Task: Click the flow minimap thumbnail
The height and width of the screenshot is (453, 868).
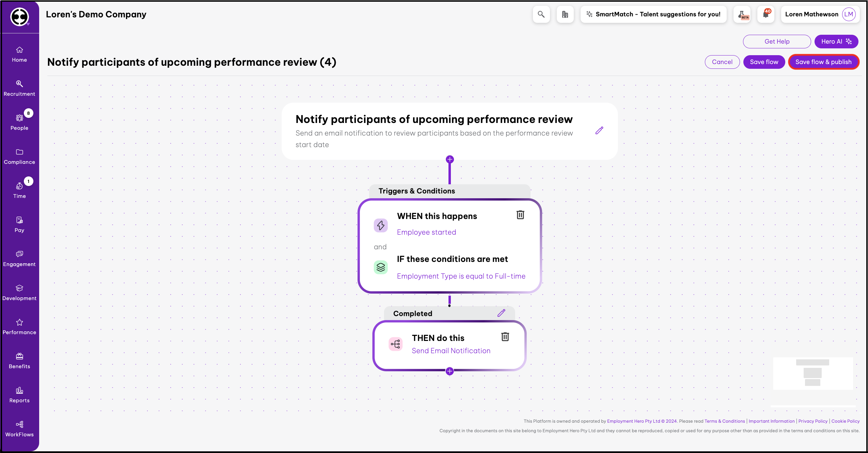Action: point(813,373)
